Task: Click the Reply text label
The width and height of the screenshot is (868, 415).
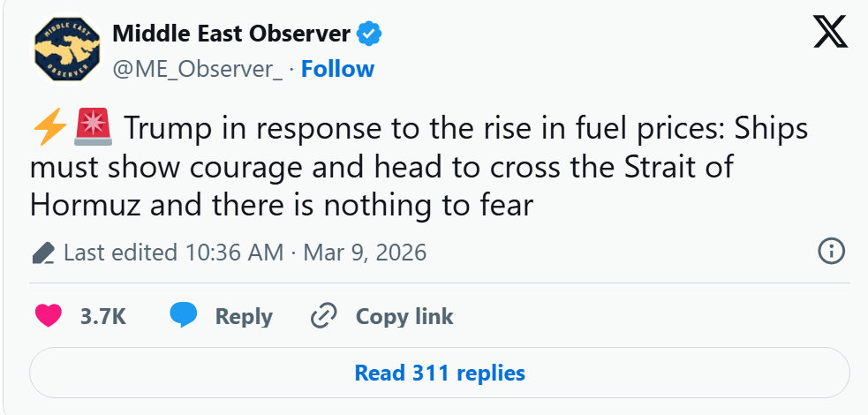Action: (x=244, y=316)
